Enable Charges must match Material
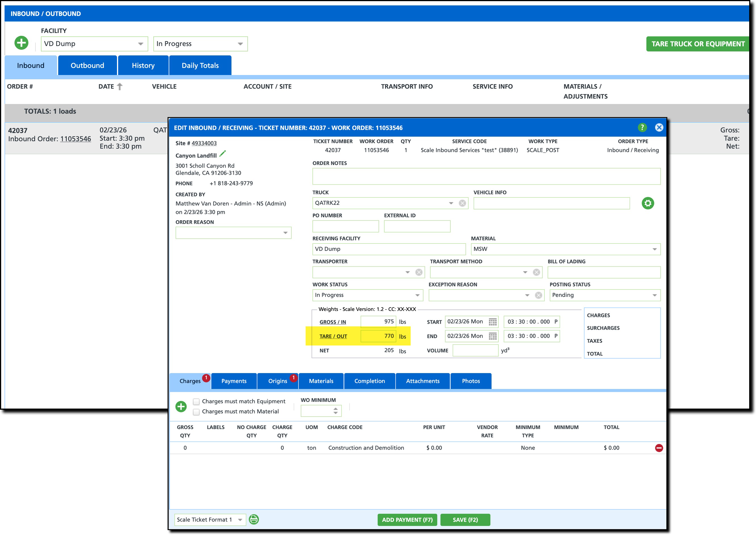The height and width of the screenshot is (537, 756). [x=196, y=412]
